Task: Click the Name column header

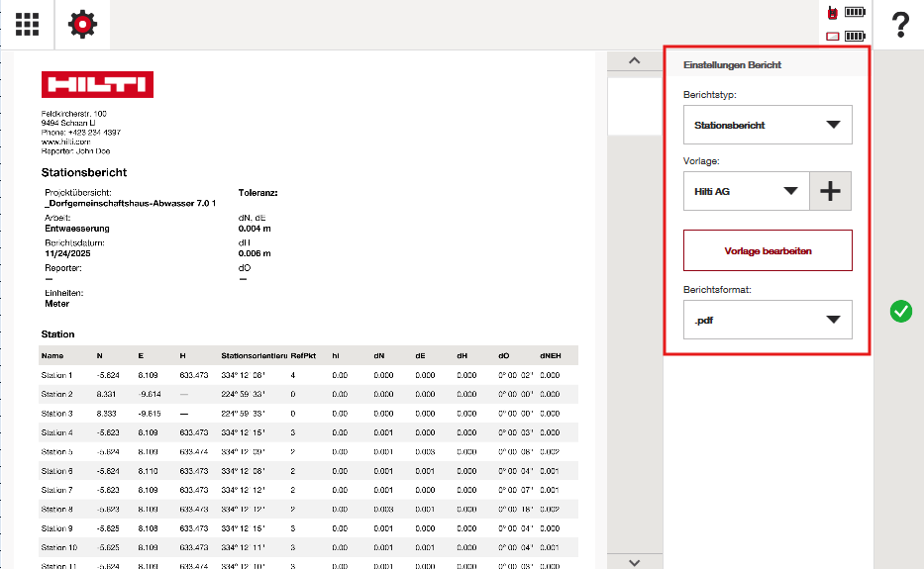Action: click(x=52, y=355)
